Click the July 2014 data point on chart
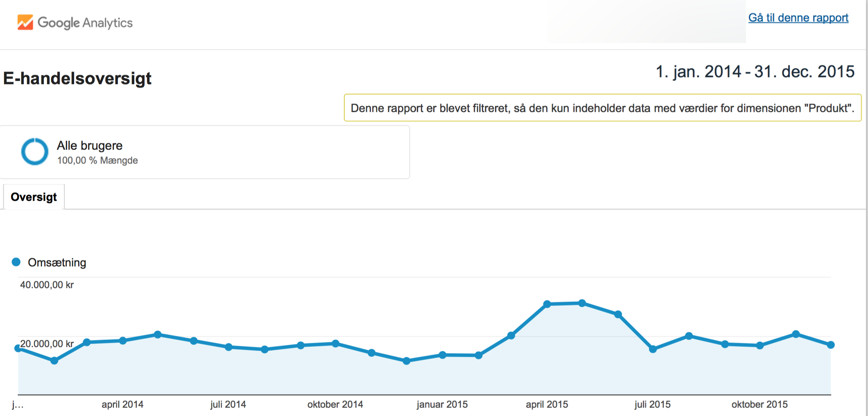This screenshot has height=416, width=868. [x=229, y=347]
